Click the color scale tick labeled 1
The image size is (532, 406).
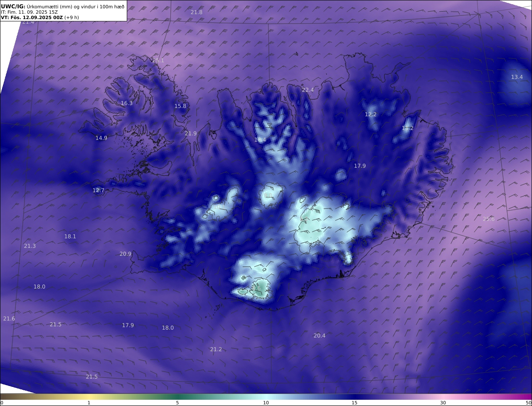point(89,403)
